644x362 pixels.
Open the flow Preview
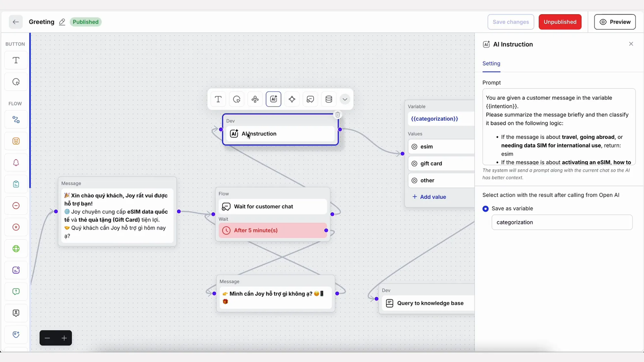coord(615,22)
